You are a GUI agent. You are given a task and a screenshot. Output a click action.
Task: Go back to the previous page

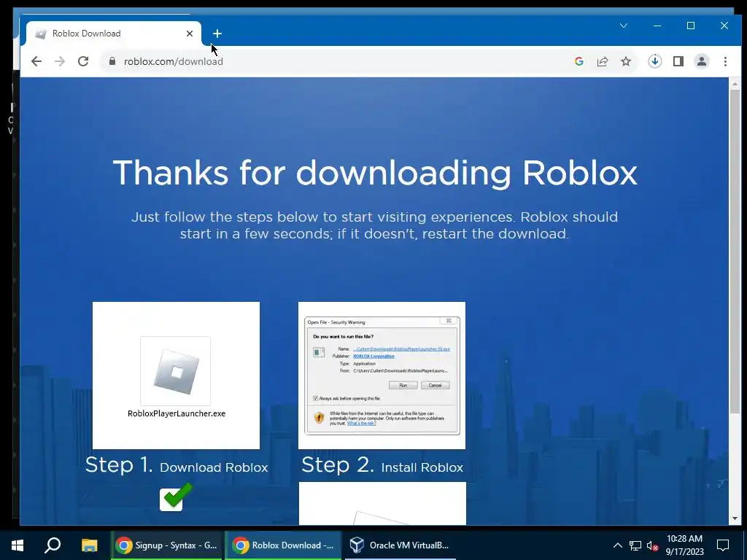[x=36, y=61]
